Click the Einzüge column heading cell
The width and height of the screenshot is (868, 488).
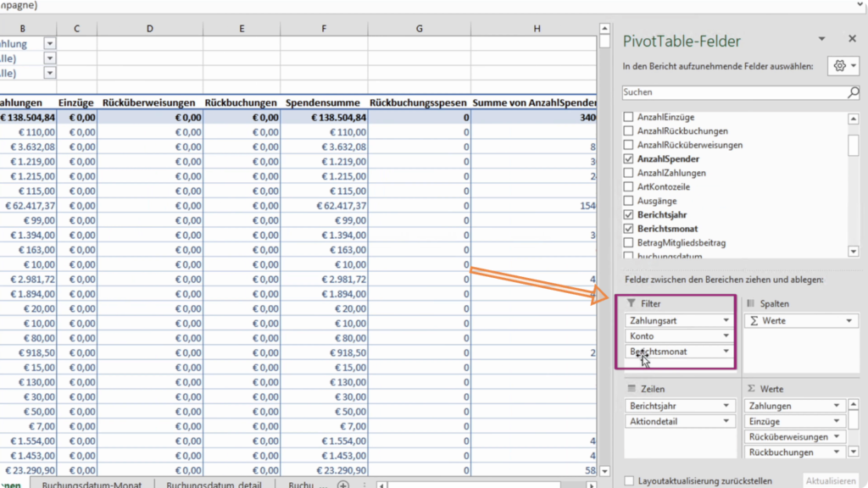pyautogui.click(x=76, y=103)
